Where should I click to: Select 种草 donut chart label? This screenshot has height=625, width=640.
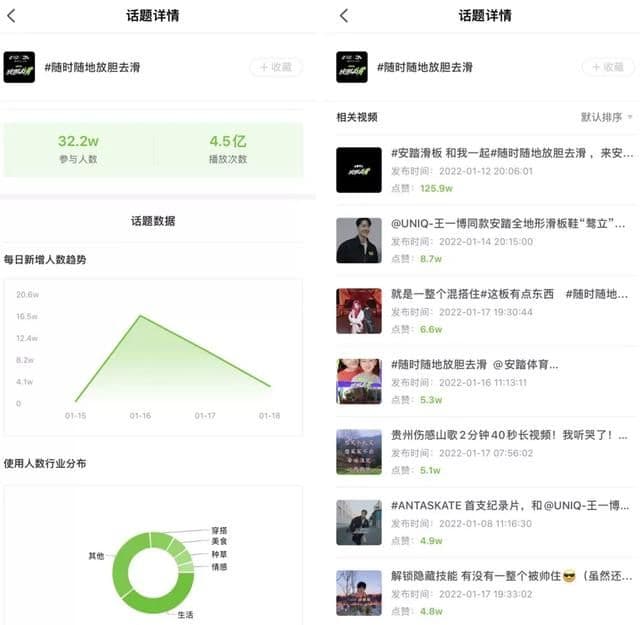[x=219, y=554]
